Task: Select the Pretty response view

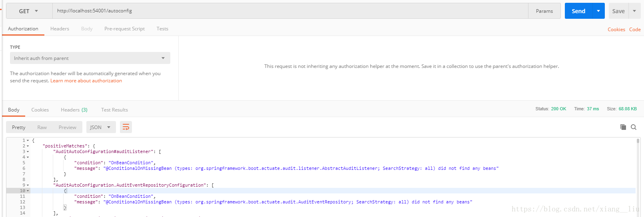Action: (18, 127)
